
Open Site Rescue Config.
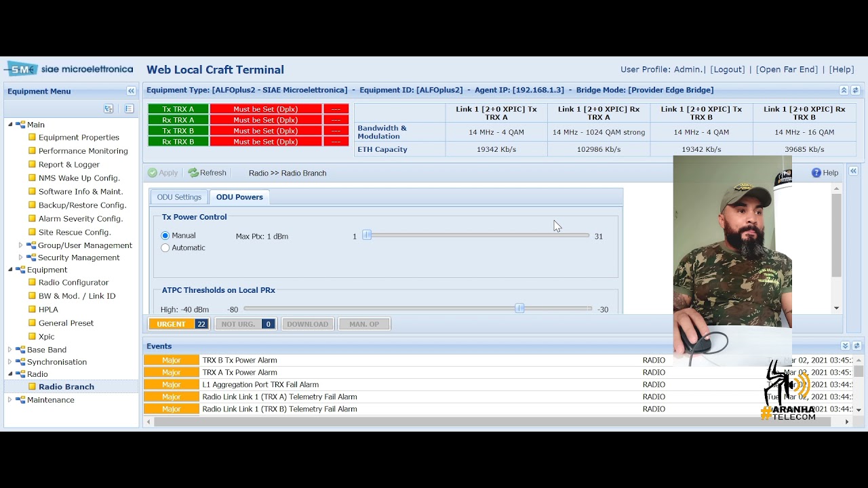[x=75, y=232]
